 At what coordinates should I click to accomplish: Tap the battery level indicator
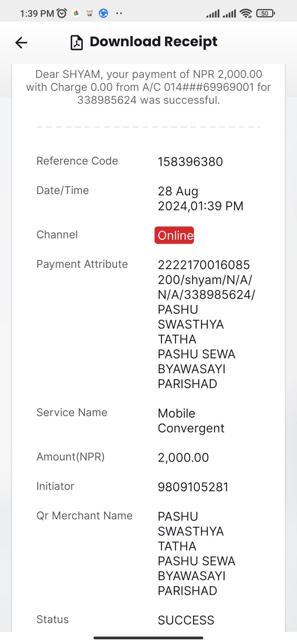[x=265, y=13]
